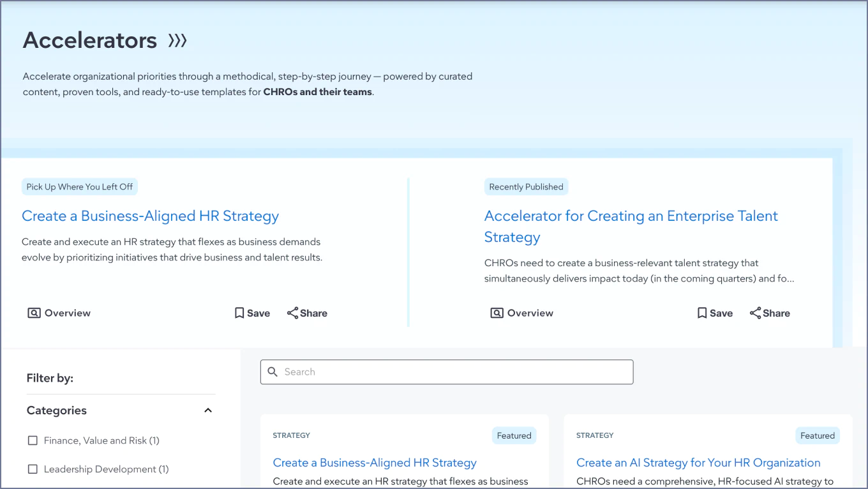
Task: Open Create an AI Strategy for Your HR Organization
Action: [x=698, y=463]
